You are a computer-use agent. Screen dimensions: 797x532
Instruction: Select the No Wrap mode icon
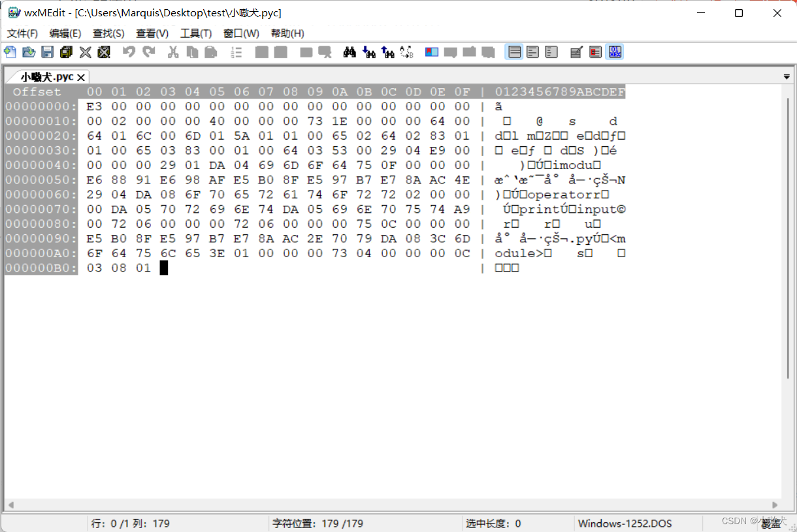[x=515, y=52]
